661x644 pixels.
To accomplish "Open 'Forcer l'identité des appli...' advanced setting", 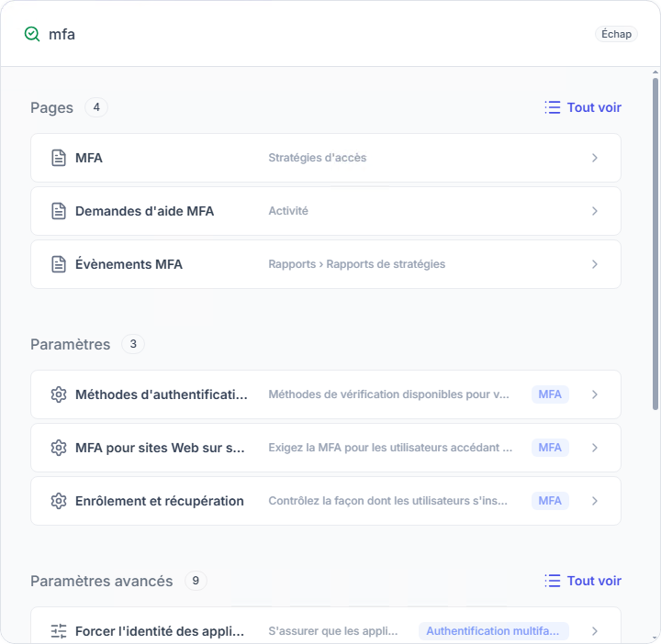I will pyautogui.click(x=325, y=625).
